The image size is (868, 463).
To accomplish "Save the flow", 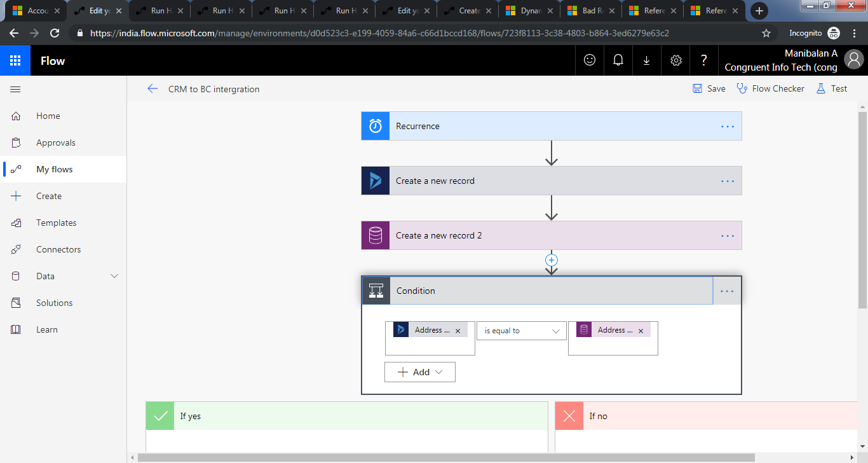I will click(709, 88).
